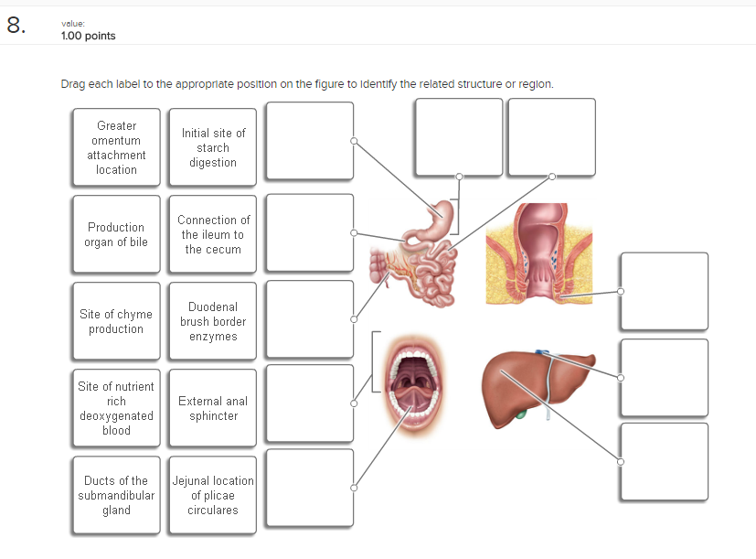Click the empty box above the stomach diagram
Image resolution: width=756 pixels, height=559 pixels.
(458, 137)
